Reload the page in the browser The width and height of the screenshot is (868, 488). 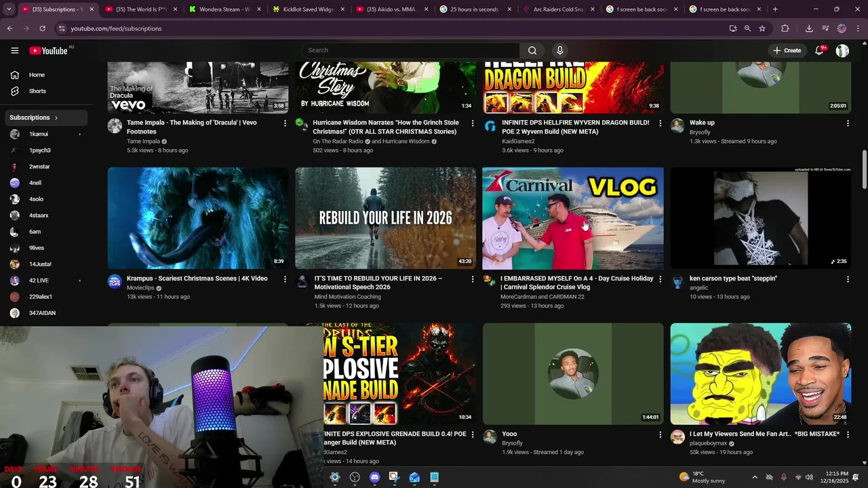point(42,28)
